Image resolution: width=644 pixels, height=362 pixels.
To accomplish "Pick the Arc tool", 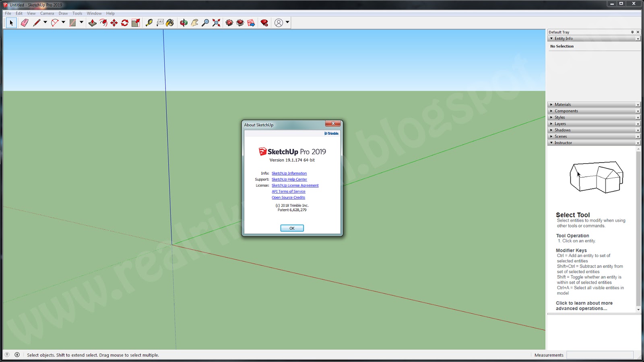I will [55, 23].
